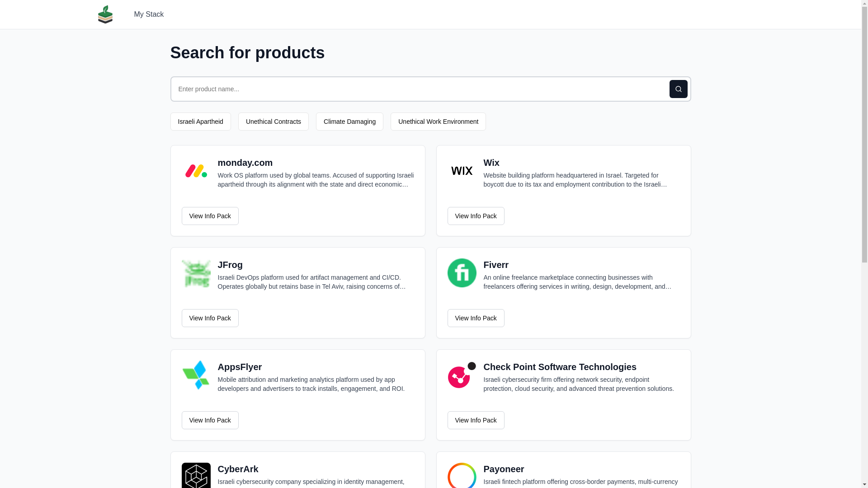Click the Payoneer logo icon

(462, 475)
